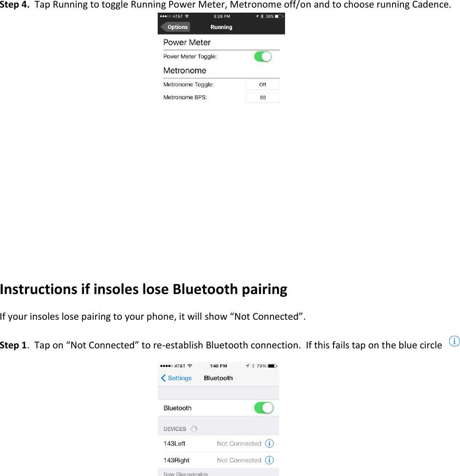Tap the blue circle info icon in Step 1 text
Image resolution: width=460 pixels, height=476 pixels.
[x=454, y=341]
